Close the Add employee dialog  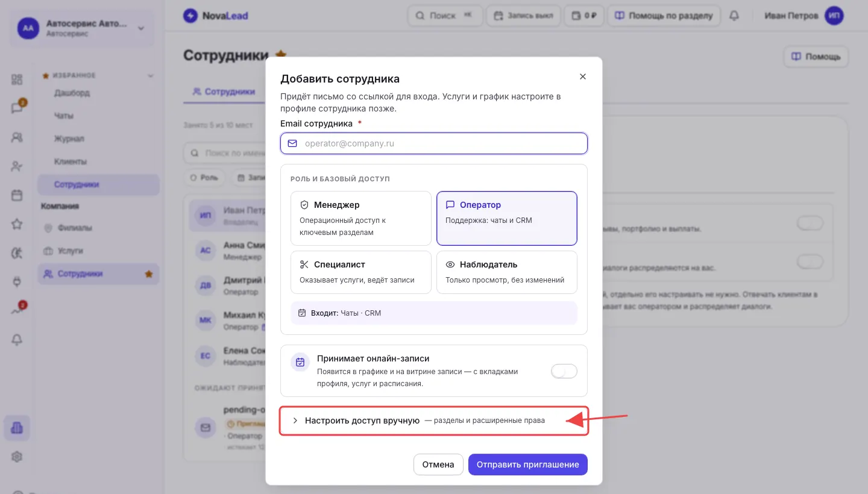coord(582,77)
